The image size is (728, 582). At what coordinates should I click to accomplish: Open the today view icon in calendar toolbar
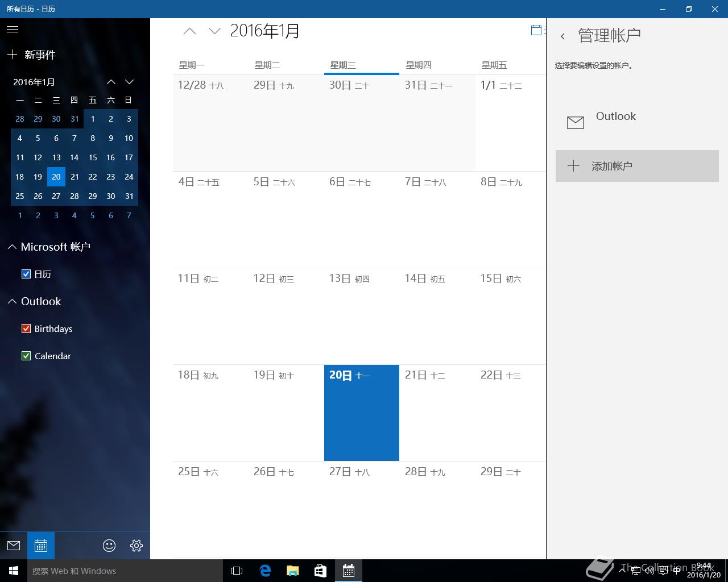pos(536,31)
